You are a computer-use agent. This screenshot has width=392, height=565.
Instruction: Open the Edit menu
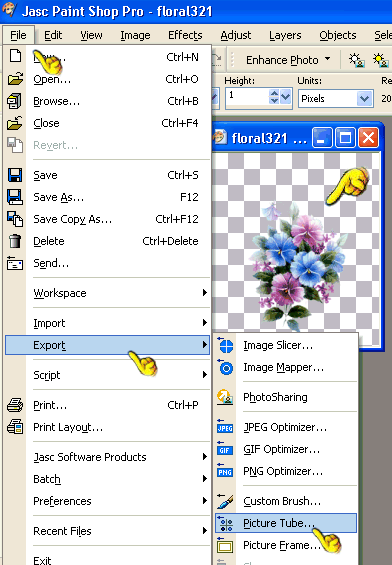(x=53, y=35)
